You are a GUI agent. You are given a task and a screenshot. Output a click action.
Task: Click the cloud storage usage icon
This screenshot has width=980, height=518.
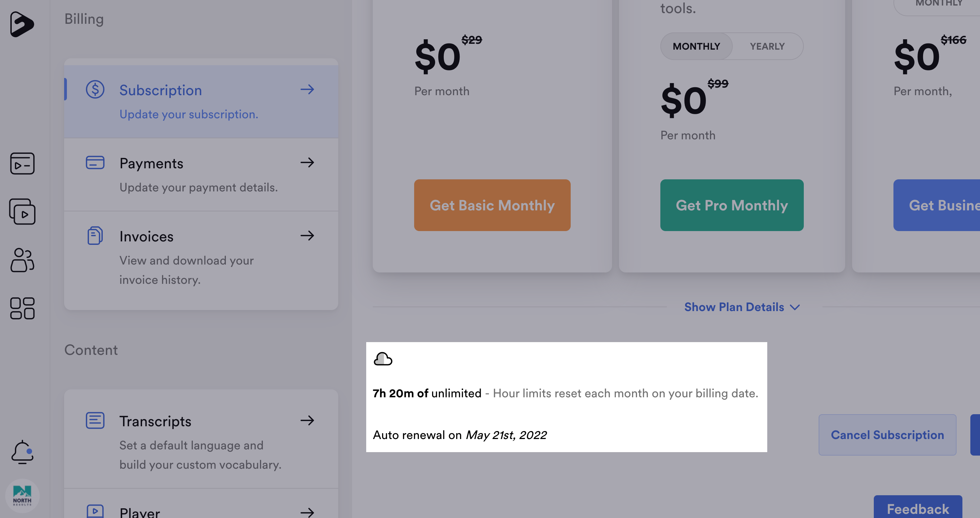[x=383, y=359]
